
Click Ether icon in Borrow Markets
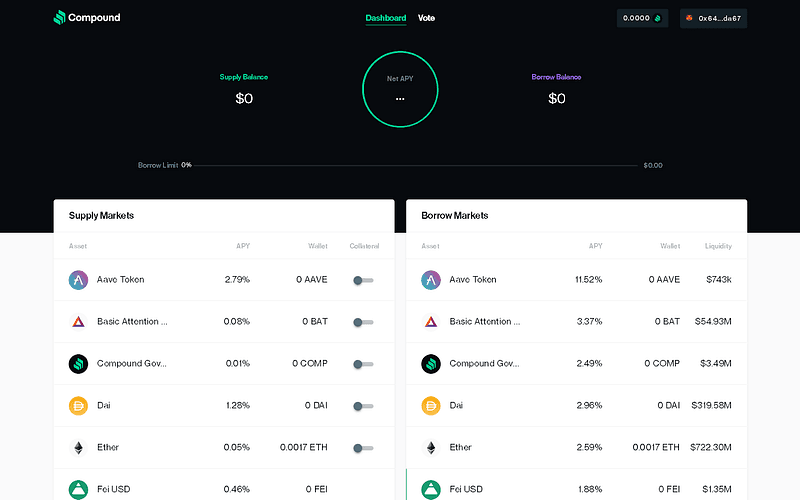coord(431,447)
